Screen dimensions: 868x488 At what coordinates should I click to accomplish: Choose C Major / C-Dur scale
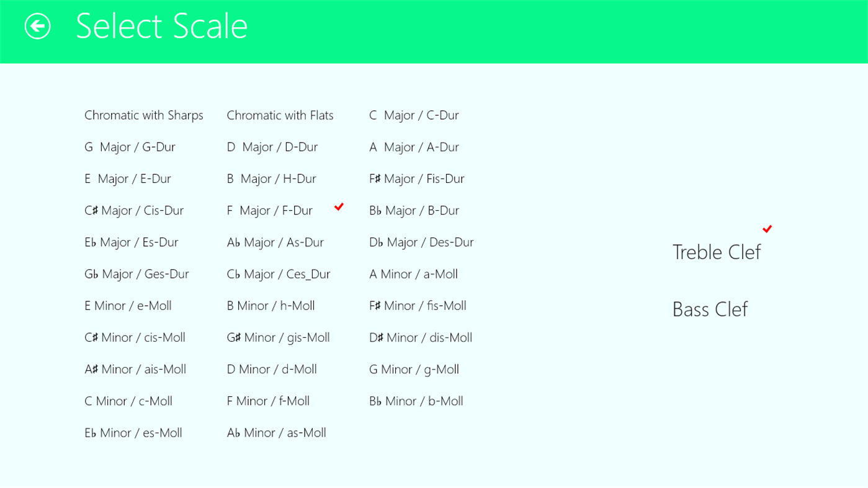(x=414, y=115)
